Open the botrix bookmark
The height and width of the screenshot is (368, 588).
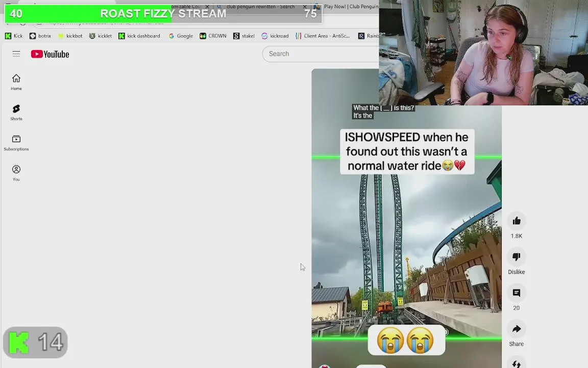(x=40, y=36)
